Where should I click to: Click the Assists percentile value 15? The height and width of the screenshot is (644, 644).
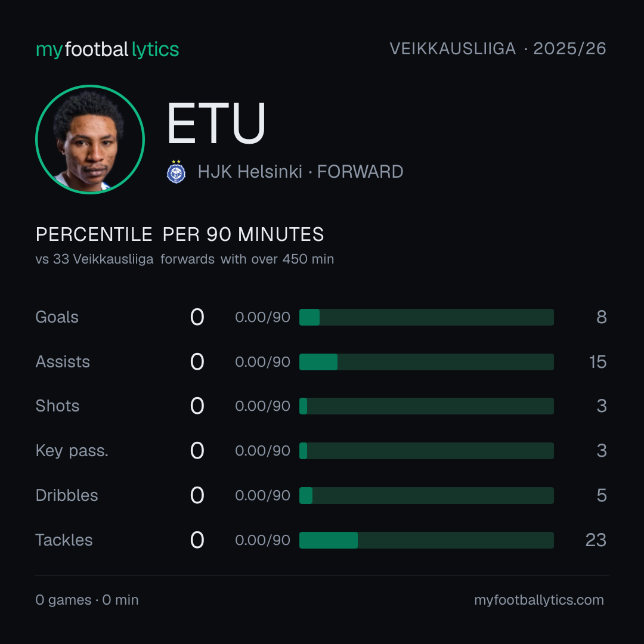coord(597,362)
